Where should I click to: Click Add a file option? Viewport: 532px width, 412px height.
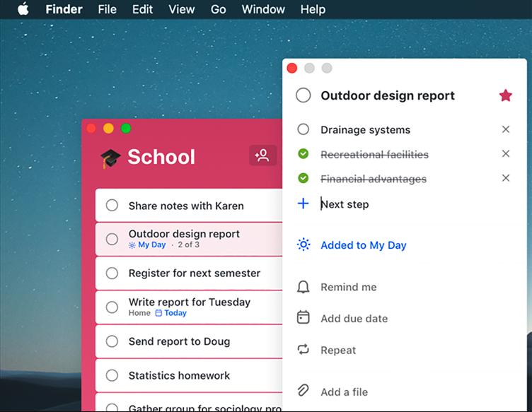click(344, 392)
